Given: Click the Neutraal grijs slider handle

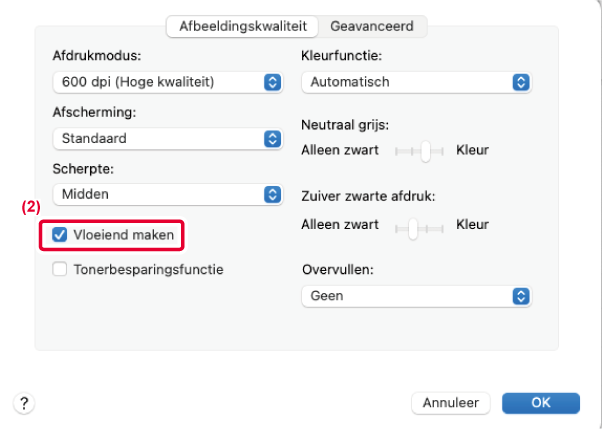Looking at the screenshot, I should point(426,151).
